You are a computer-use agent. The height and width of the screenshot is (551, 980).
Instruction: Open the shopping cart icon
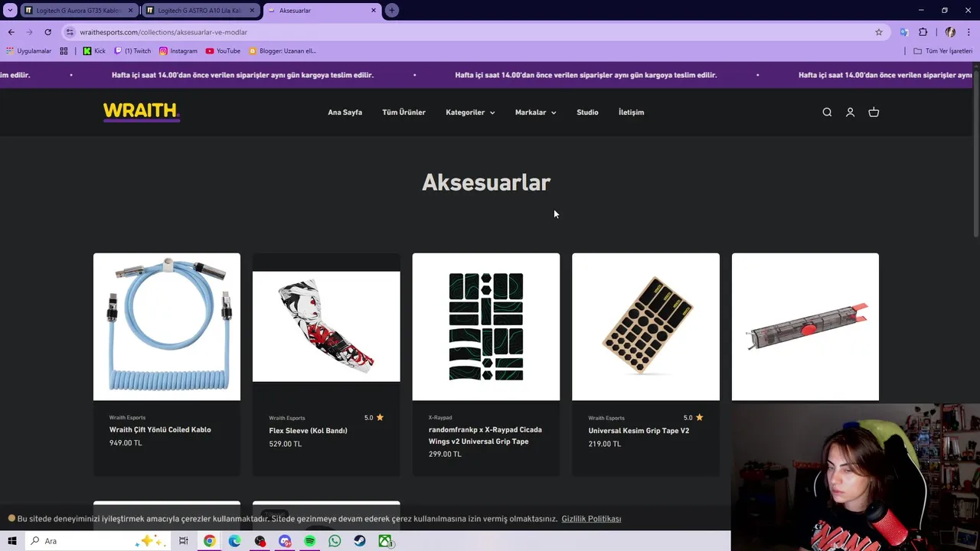[874, 112]
